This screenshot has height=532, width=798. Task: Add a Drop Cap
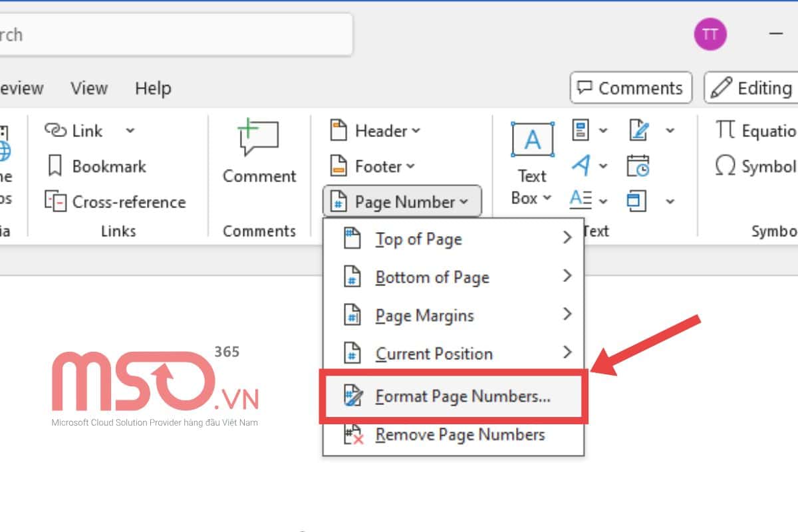tap(581, 200)
